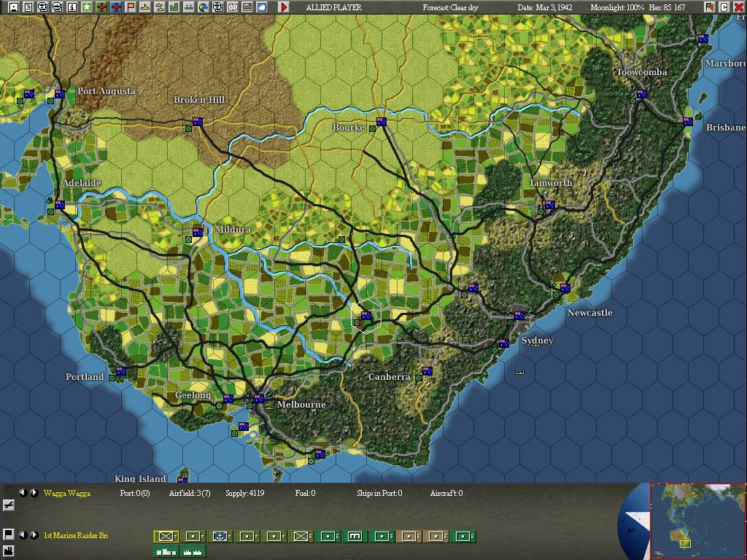The image size is (747, 560).
Task: Click the airplane icon on left of bottom panel
Action: pyautogui.click(x=8, y=505)
